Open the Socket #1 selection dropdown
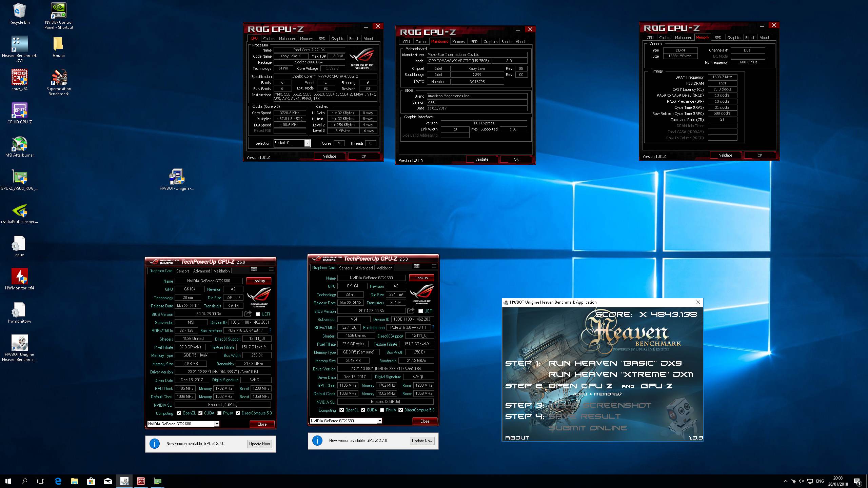Image resolution: width=868 pixels, height=488 pixels. click(292, 143)
